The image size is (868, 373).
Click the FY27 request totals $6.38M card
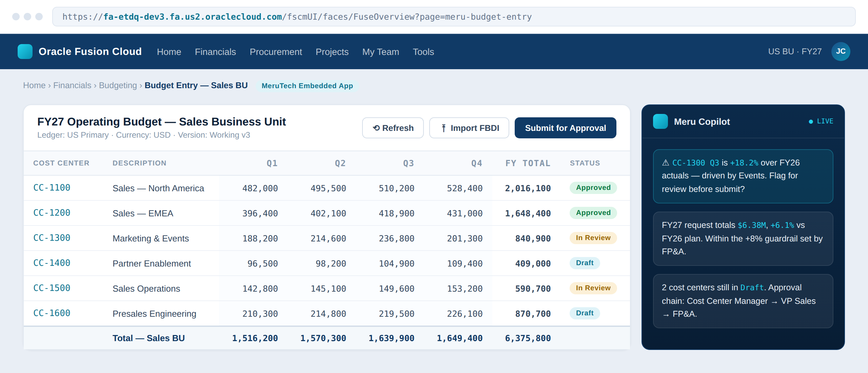[743, 239]
